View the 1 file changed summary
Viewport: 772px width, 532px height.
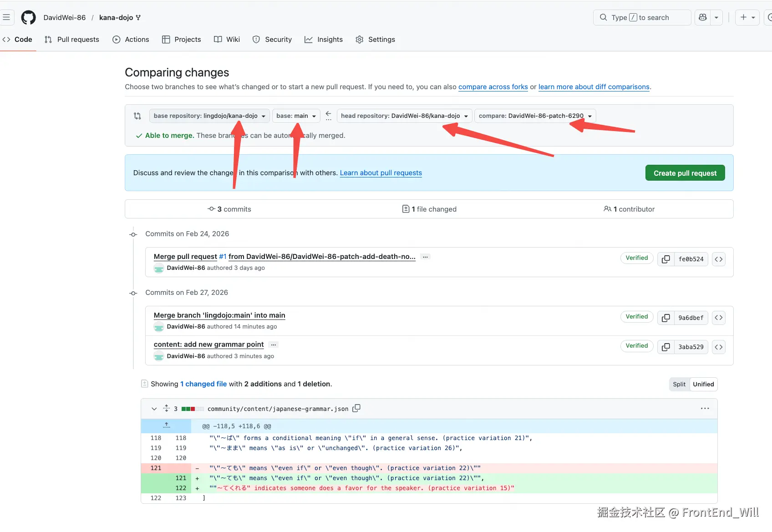[x=429, y=209]
